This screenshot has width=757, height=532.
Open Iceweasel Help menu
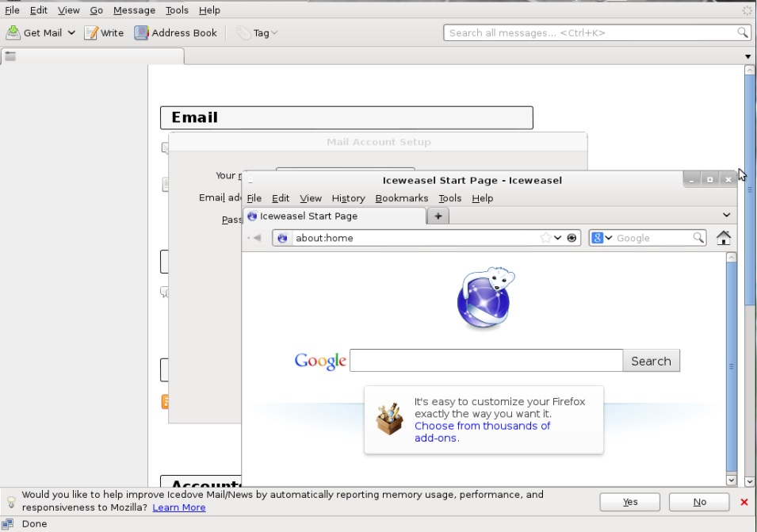[x=482, y=198]
